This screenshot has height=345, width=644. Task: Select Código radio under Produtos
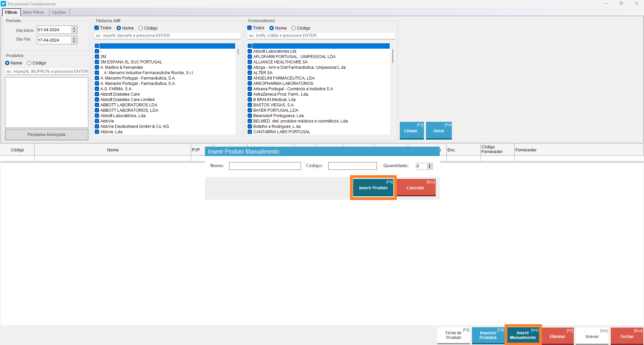29,63
